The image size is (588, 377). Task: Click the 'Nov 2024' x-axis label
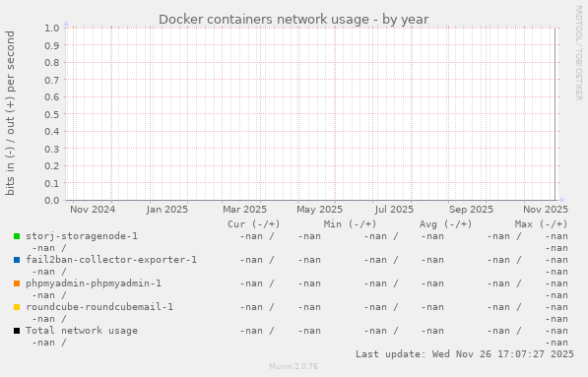tap(93, 209)
